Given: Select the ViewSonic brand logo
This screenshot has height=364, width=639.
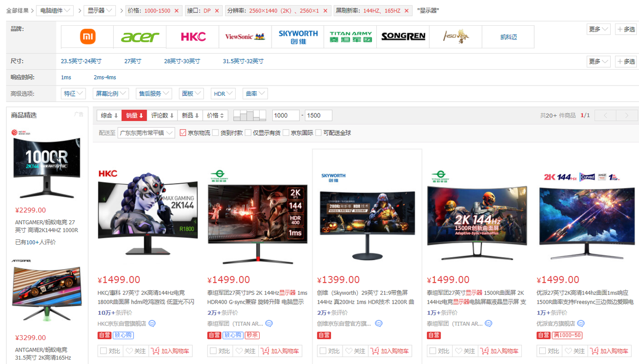Looking at the screenshot, I should (245, 37).
